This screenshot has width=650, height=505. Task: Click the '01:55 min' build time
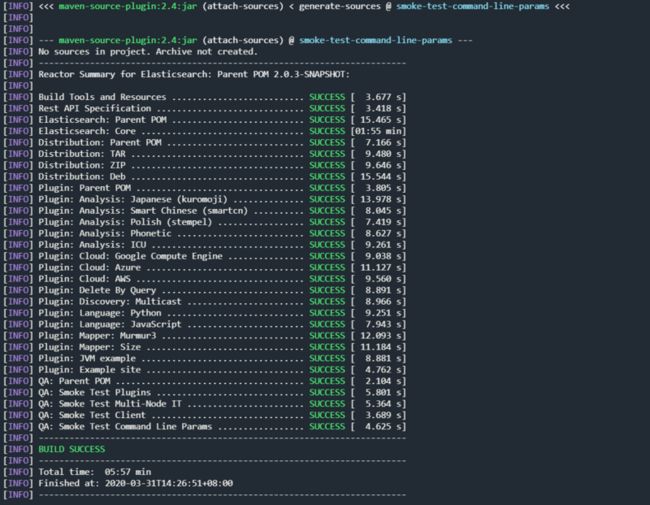(x=378, y=131)
